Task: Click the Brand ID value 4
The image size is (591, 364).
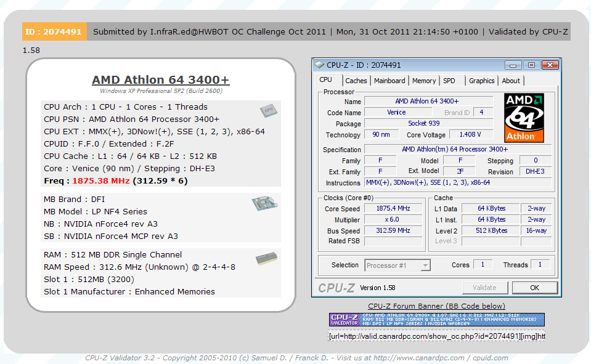Action: click(x=483, y=112)
